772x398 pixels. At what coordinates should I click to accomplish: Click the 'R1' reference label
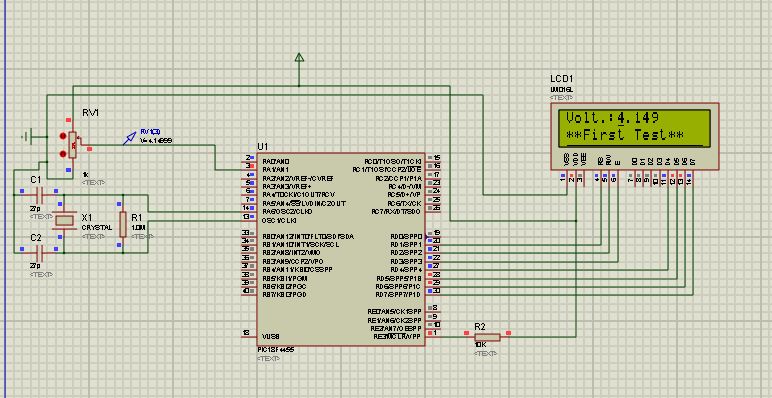pyautogui.click(x=137, y=217)
